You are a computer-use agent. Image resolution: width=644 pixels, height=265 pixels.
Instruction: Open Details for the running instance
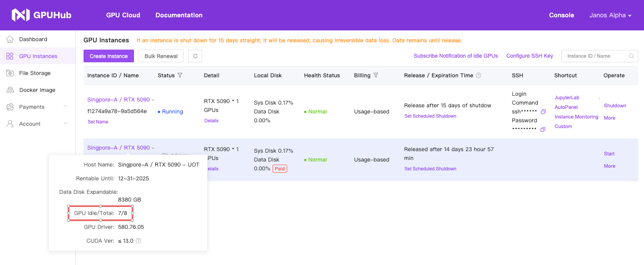point(211,121)
